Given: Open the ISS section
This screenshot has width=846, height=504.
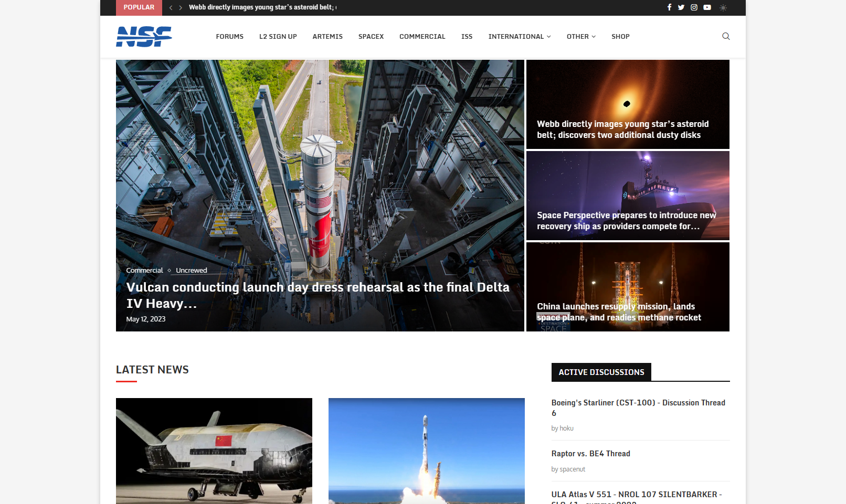Looking at the screenshot, I should point(467,37).
